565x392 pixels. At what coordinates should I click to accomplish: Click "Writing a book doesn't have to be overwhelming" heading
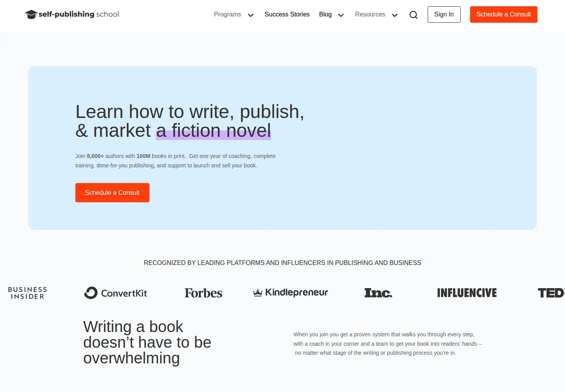(x=147, y=342)
